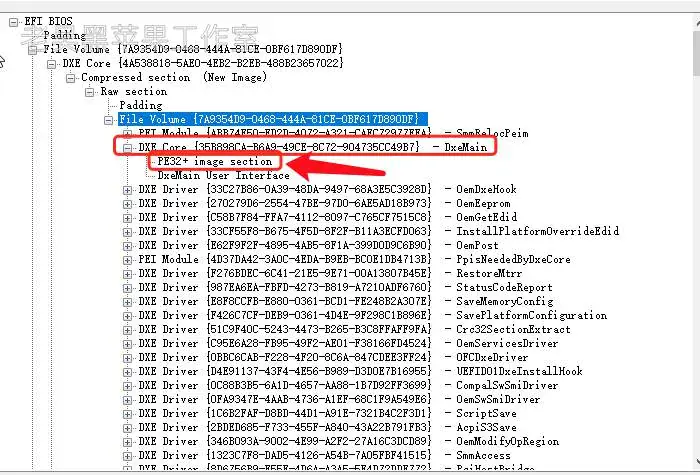700x475 pixels.
Task: Expand the UEFIDO1DxeInstallHook driver node
Action: [x=128, y=372]
